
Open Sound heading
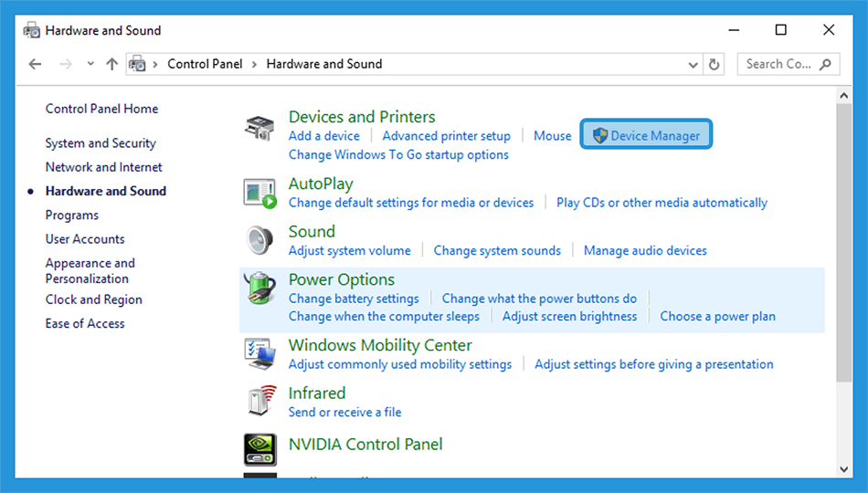point(312,231)
